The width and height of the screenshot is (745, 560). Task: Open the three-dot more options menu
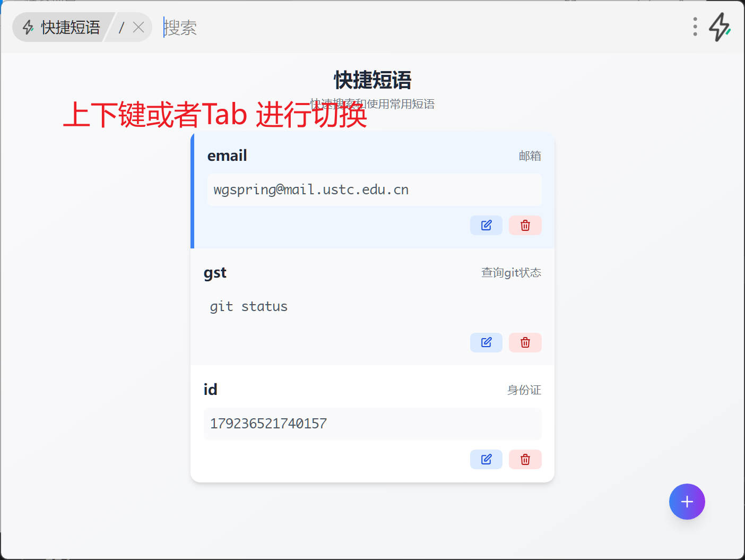tap(695, 27)
